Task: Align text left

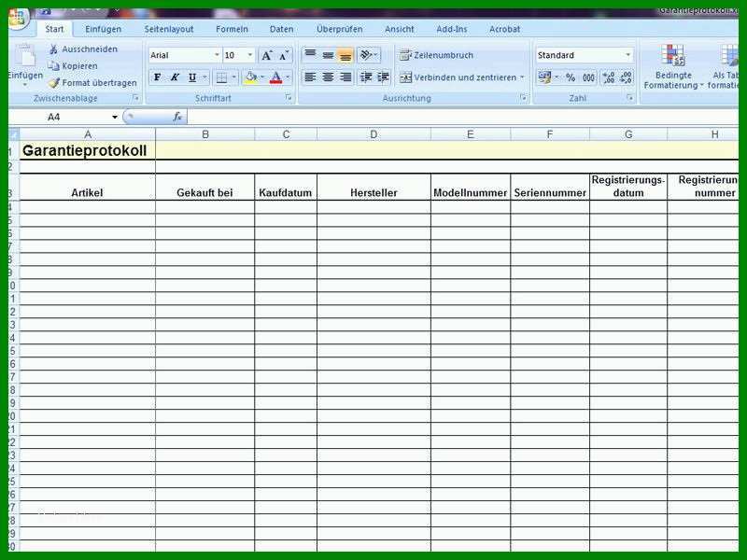Action: pyautogui.click(x=310, y=77)
